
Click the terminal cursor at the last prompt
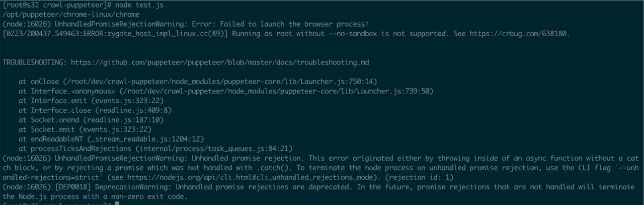point(117,203)
